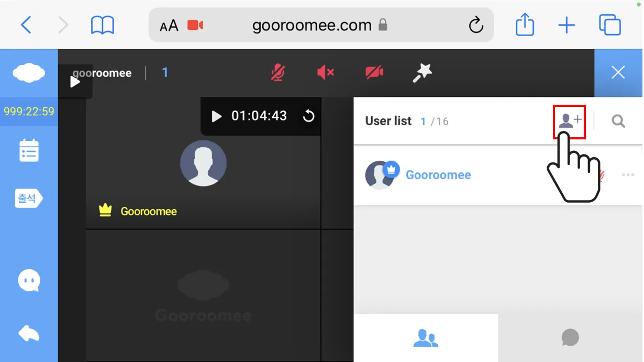Click the gooroomee room title
The height and width of the screenshot is (362, 644).
(x=102, y=73)
